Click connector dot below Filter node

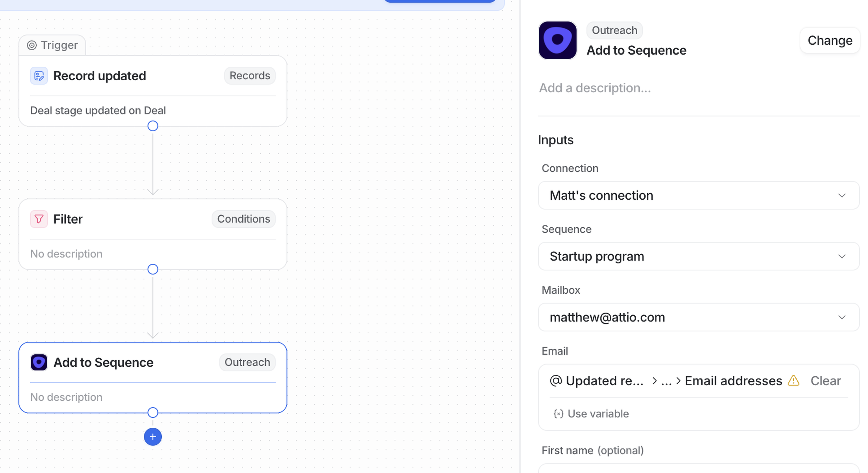click(153, 269)
